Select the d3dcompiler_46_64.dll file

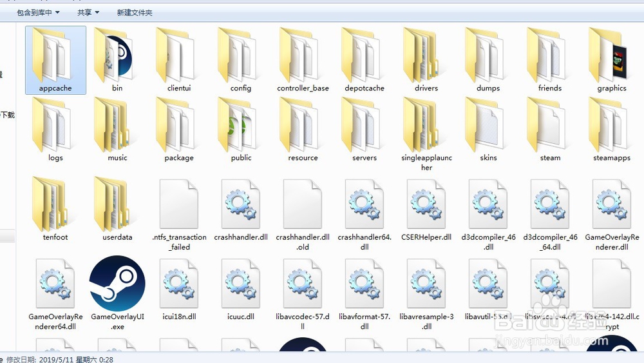point(550,214)
